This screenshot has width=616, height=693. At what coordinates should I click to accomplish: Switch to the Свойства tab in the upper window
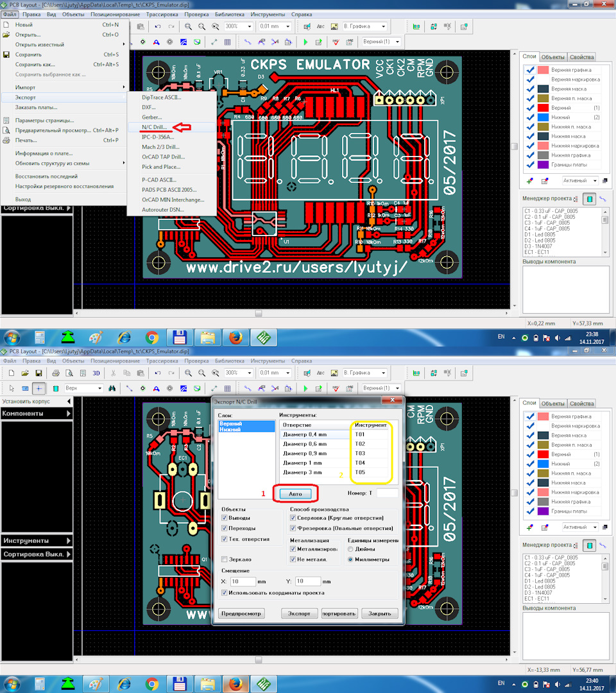[581, 57]
